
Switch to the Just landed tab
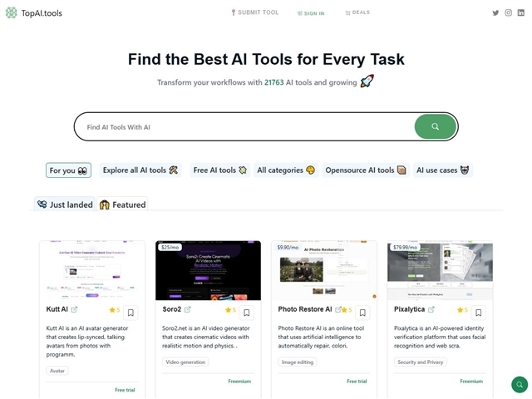(65, 204)
